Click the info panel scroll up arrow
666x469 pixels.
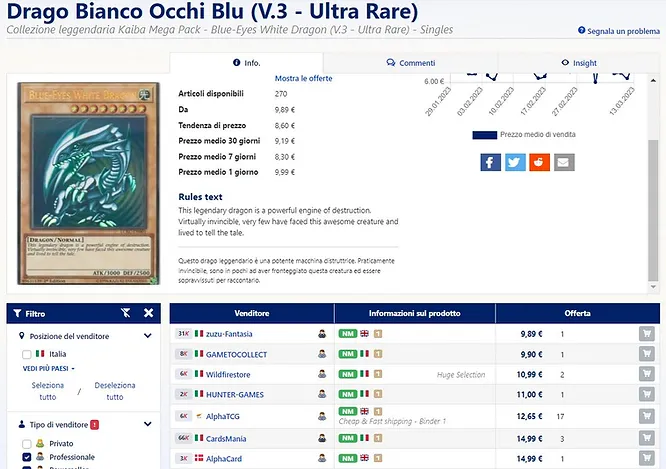pyautogui.click(x=653, y=80)
